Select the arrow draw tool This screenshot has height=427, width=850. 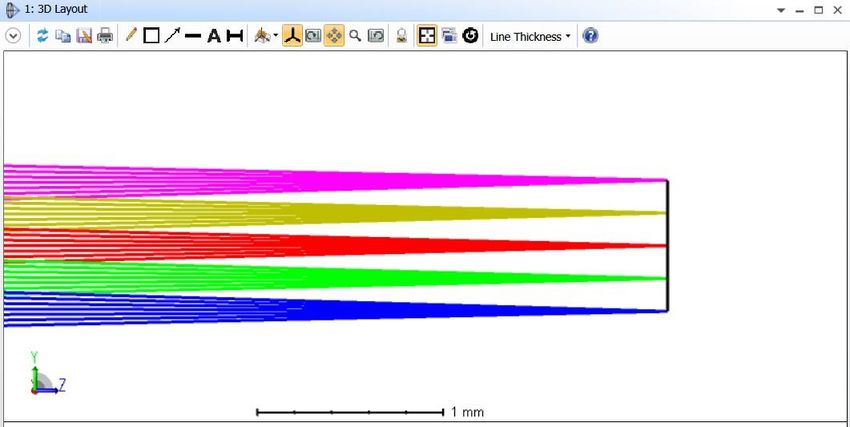coord(172,36)
